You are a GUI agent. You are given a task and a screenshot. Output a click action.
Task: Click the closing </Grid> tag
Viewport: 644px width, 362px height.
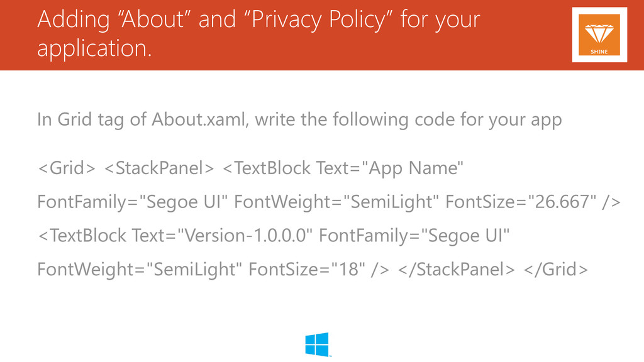pos(556,270)
